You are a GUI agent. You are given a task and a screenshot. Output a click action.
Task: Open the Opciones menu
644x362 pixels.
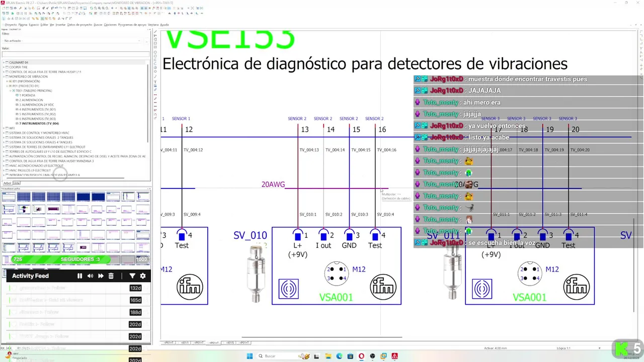click(x=110, y=25)
